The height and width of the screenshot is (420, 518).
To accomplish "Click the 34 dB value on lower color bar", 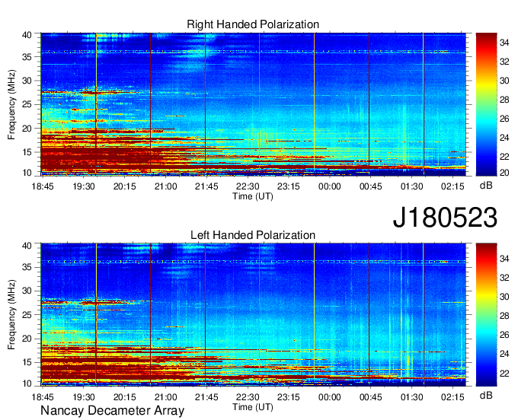I will 504,259.
